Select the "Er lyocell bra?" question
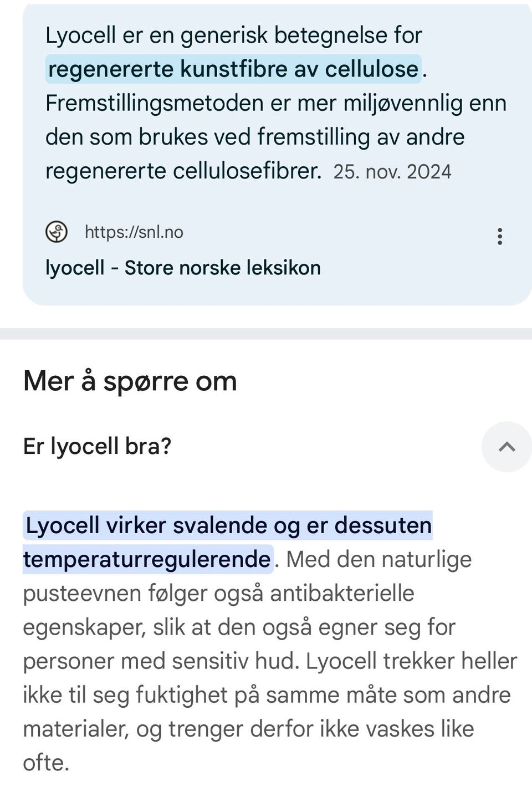 97,446
